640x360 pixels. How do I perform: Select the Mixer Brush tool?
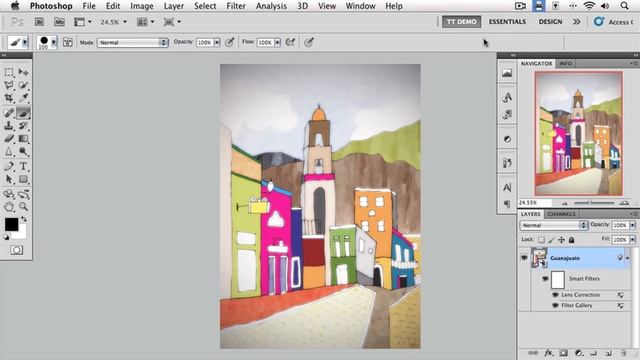click(x=23, y=113)
